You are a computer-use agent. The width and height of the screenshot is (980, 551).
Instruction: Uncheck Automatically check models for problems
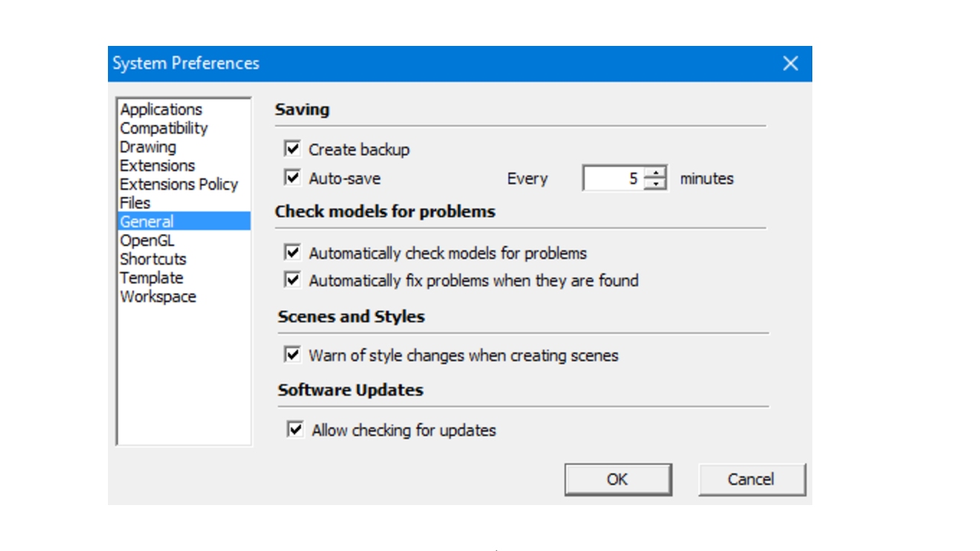pyautogui.click(x=292, y=252)
